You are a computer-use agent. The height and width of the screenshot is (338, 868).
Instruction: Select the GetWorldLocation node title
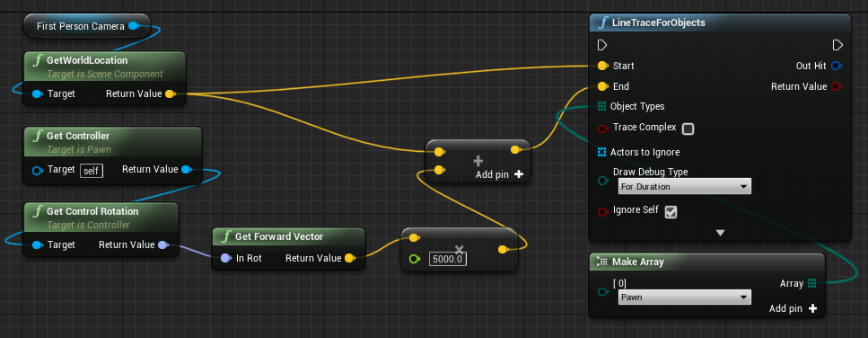point(87,60)
